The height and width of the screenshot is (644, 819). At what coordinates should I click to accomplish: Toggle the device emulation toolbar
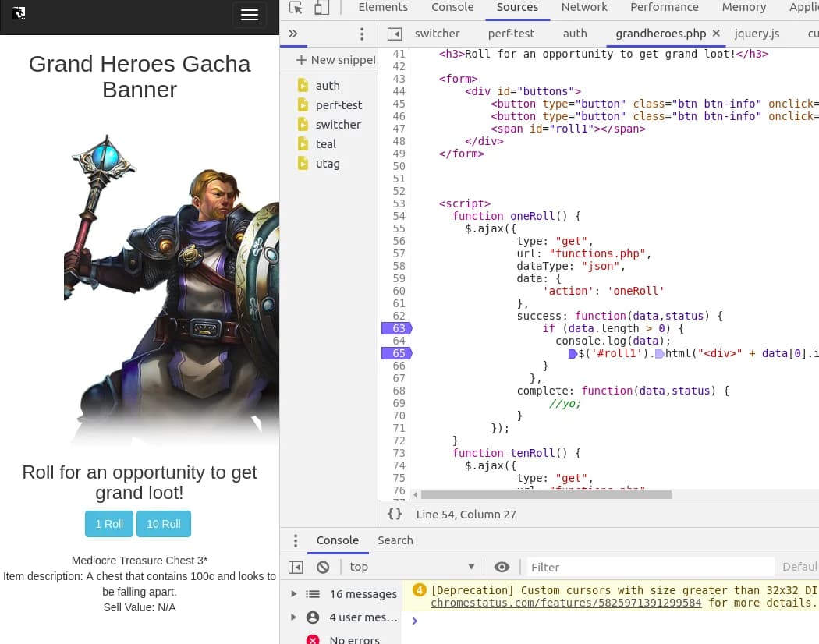(321, 7)
